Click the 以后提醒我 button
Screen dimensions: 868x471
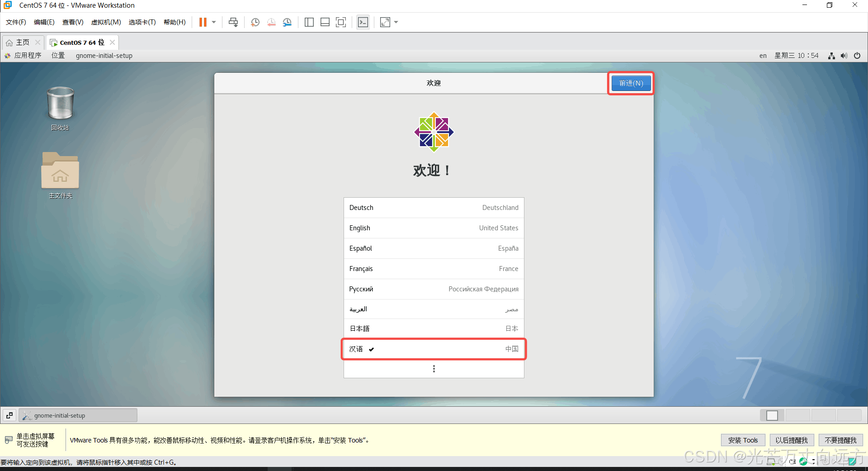792,440
